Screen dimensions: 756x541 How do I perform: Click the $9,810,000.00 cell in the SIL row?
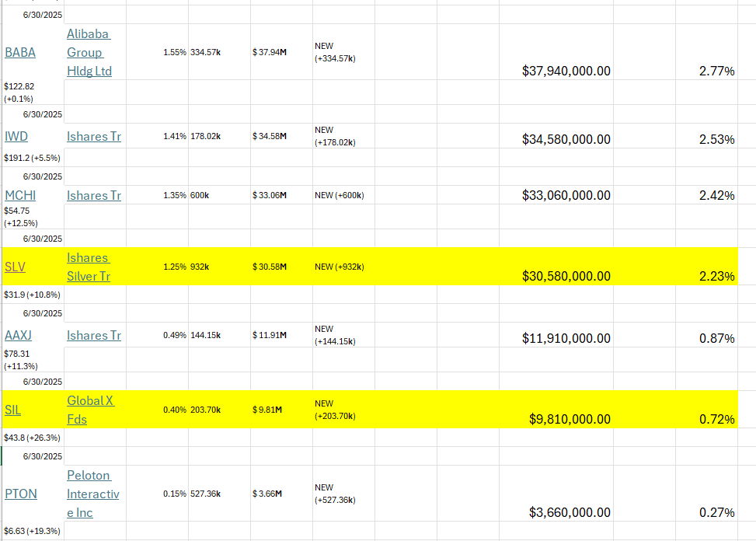(570, 420)
